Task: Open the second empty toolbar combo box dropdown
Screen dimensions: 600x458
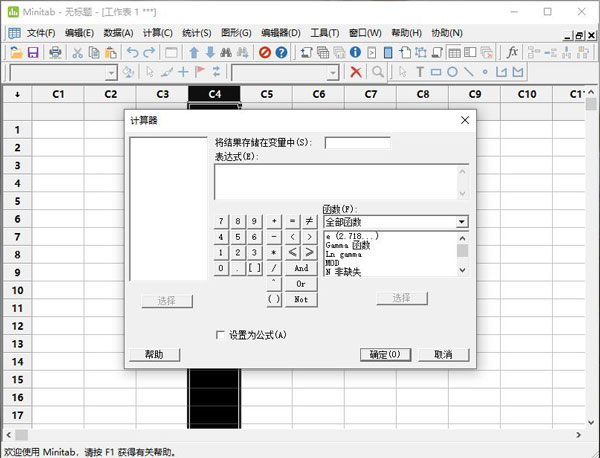Action: click(333, 72)
